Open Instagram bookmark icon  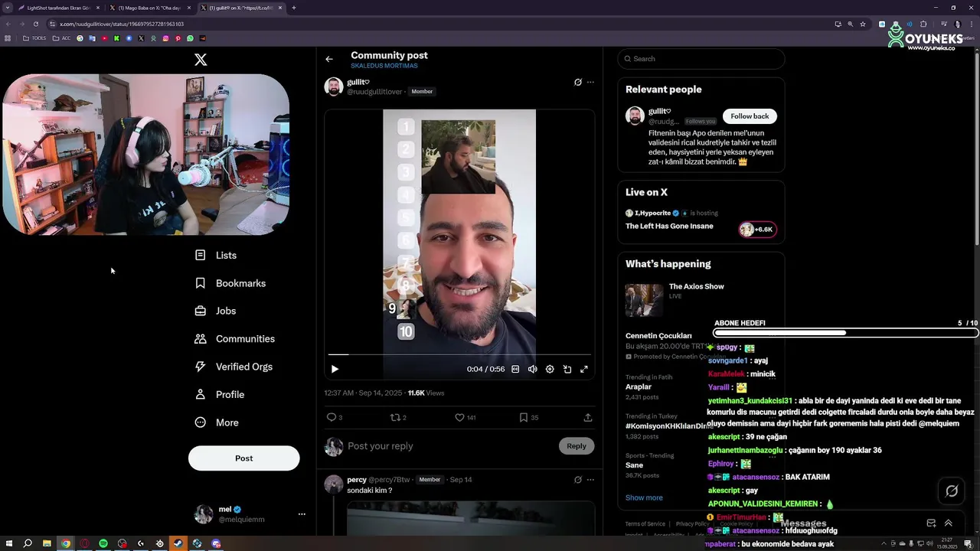coord(165,38)
